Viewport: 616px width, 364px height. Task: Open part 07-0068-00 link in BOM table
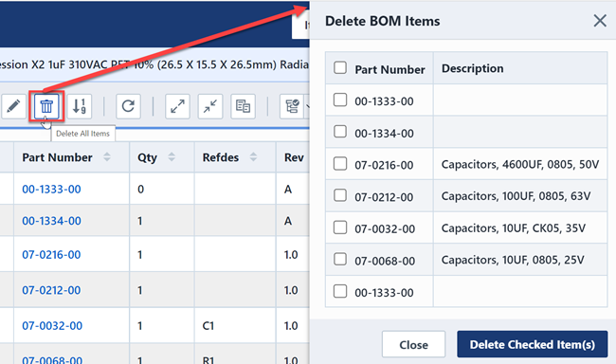(52, 359)
